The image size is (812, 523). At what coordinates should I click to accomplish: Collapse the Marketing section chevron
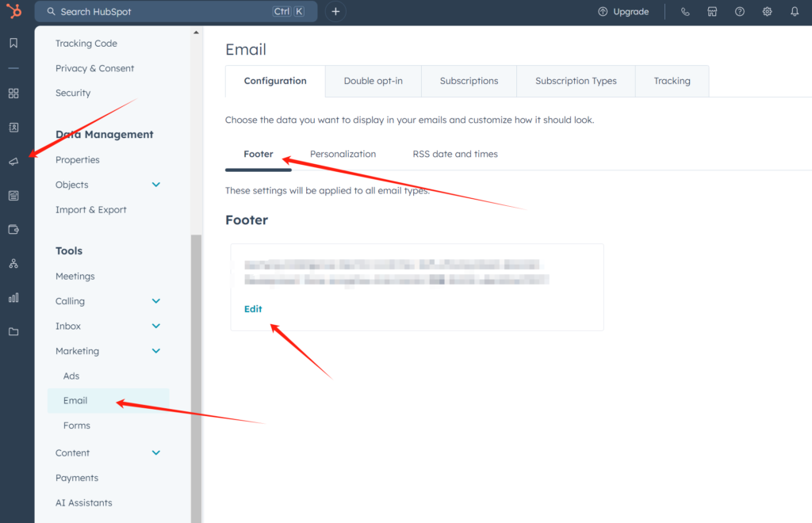pos(156,351)
